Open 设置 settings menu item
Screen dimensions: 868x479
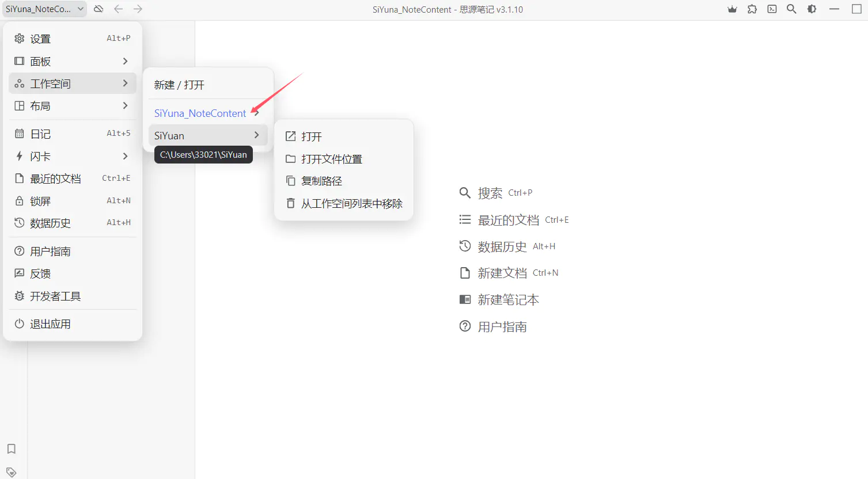[x=73, y=39]
